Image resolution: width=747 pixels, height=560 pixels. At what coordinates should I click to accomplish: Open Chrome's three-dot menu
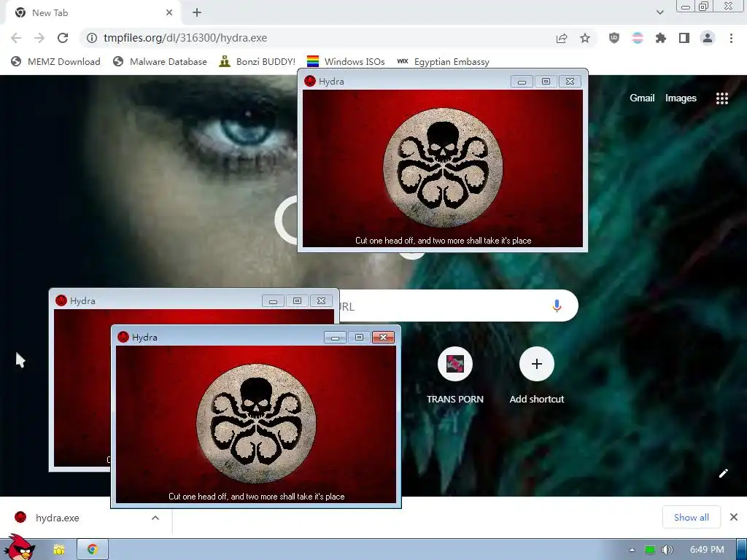pos(731,38)
